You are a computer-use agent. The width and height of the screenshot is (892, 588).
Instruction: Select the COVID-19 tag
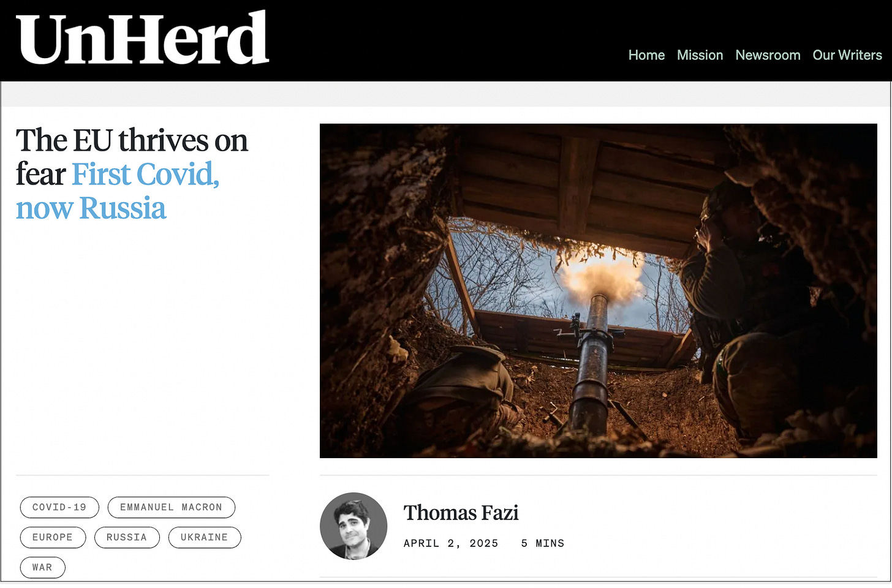59,507
